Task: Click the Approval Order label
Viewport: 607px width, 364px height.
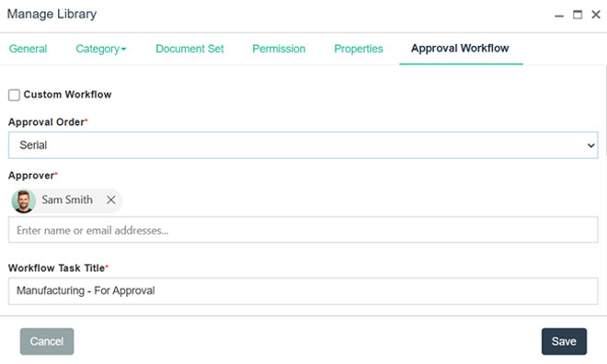Action: click(47, 122)
